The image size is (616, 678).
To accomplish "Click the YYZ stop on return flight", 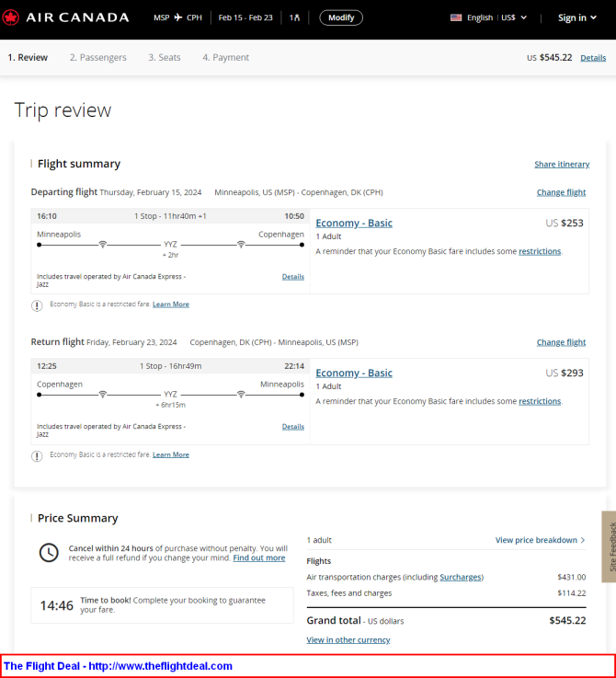I will coord(170,395).
